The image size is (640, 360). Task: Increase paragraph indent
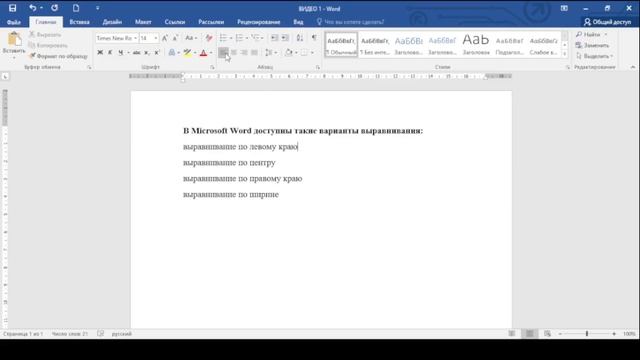coord(285,38)
